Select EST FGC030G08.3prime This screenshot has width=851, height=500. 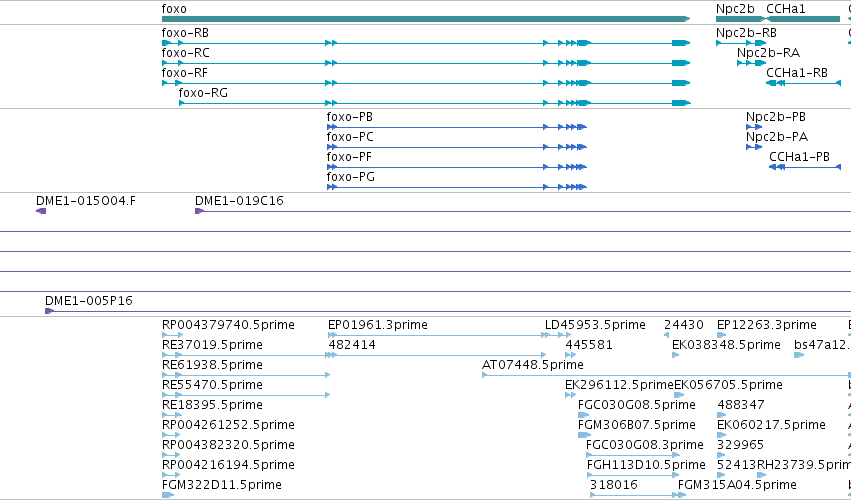click(645, 445)
